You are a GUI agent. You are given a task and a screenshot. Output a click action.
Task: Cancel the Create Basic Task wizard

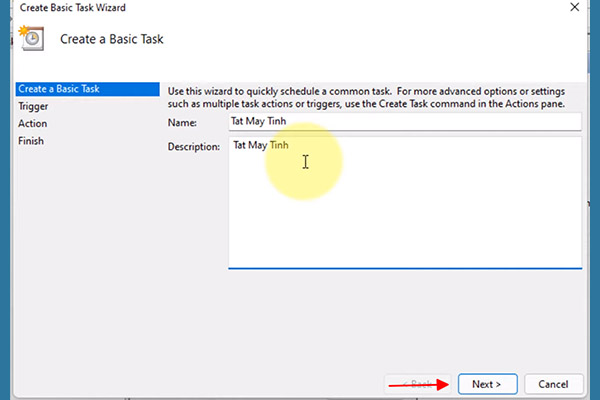click(553, 384)
